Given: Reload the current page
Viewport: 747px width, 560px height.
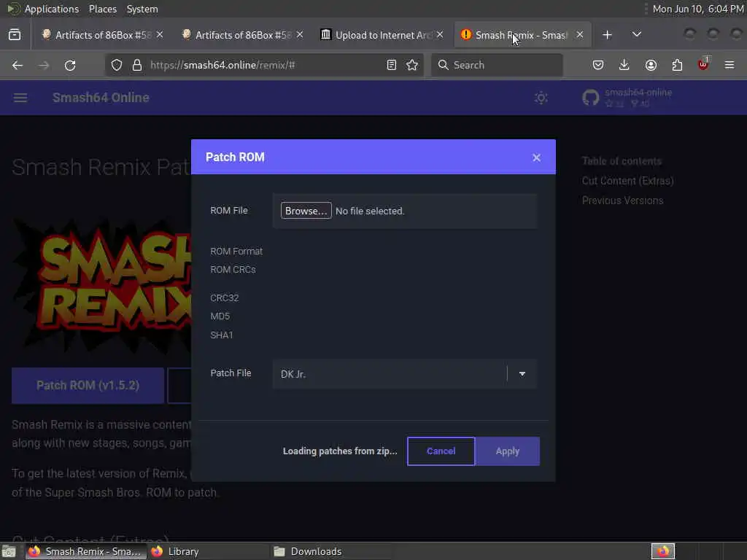Looking at the screenshot, I should pos(70,65).
